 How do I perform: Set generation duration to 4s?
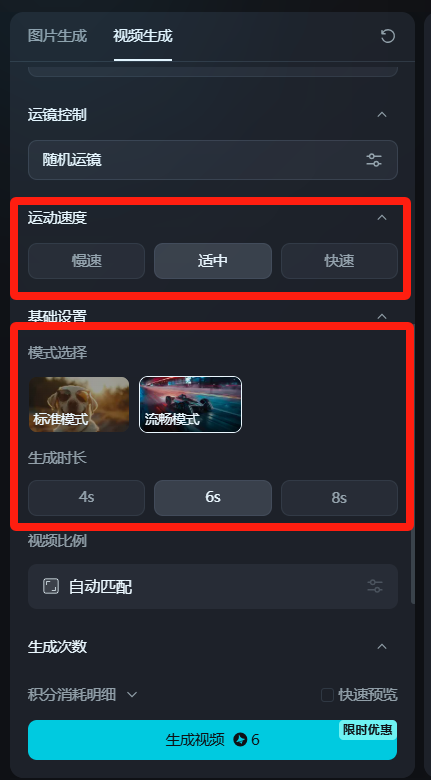point(87,497)
